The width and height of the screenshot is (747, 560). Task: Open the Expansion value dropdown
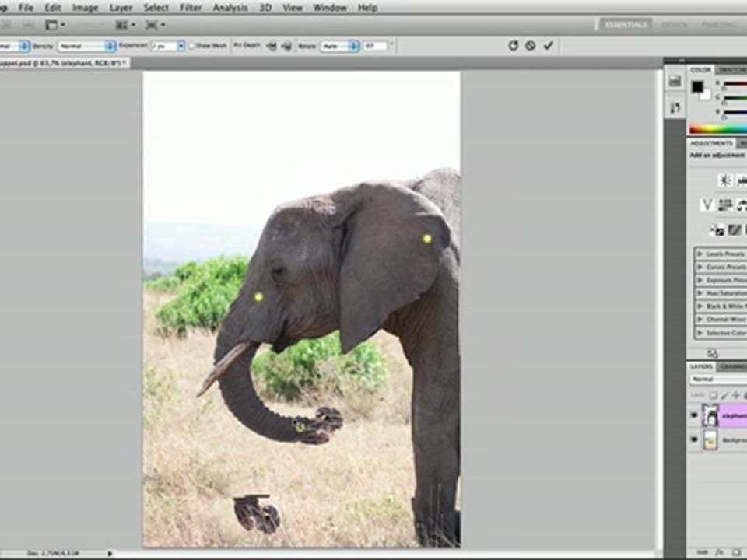pyautogui.click(x=181, y=46)
